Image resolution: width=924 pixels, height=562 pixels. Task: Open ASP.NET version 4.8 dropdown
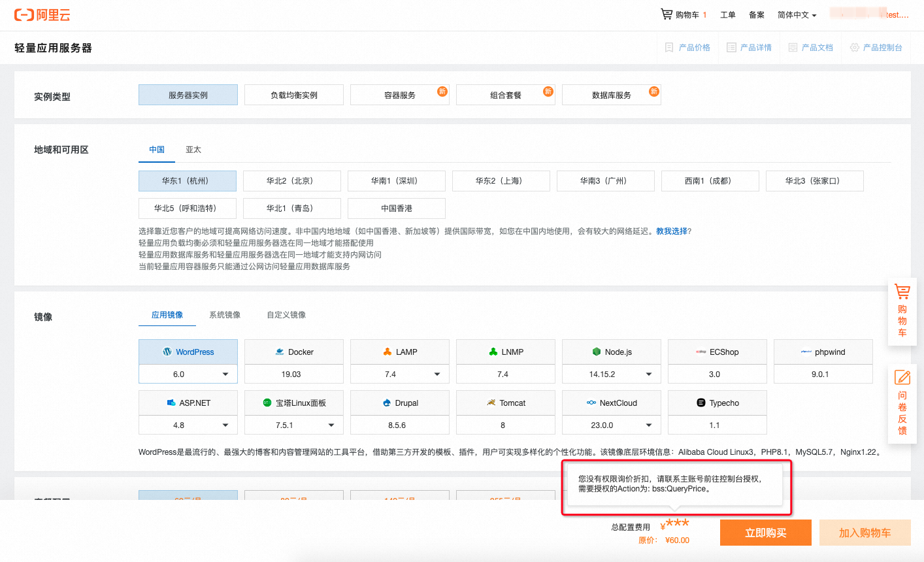188,425
